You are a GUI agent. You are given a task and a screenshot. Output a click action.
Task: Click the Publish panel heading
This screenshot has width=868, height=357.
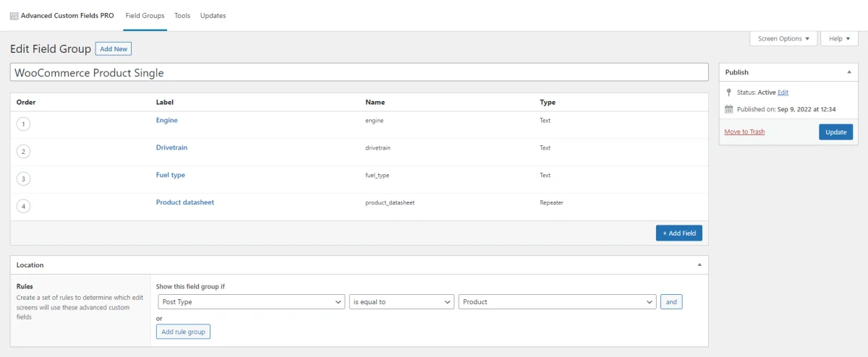[737, 72]
